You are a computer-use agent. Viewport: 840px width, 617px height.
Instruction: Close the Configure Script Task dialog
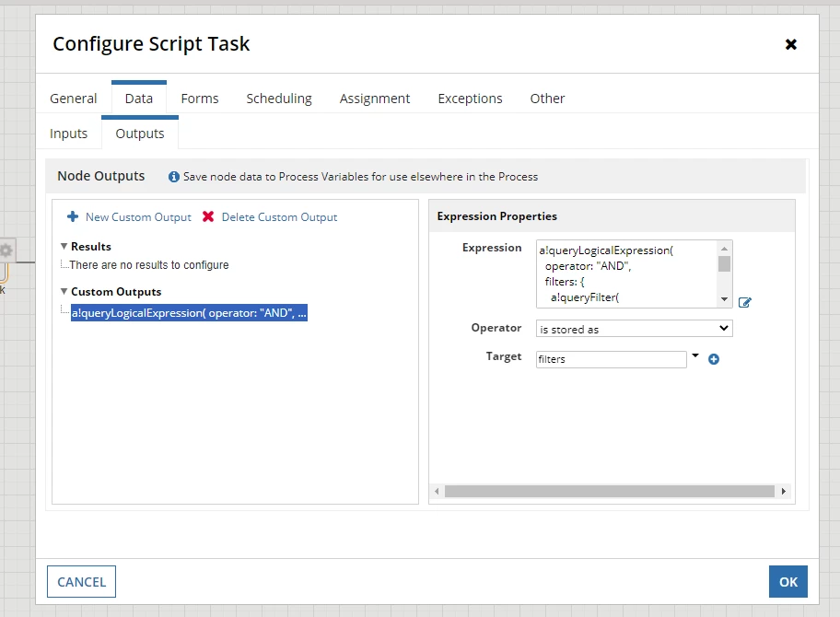[790, 44]
